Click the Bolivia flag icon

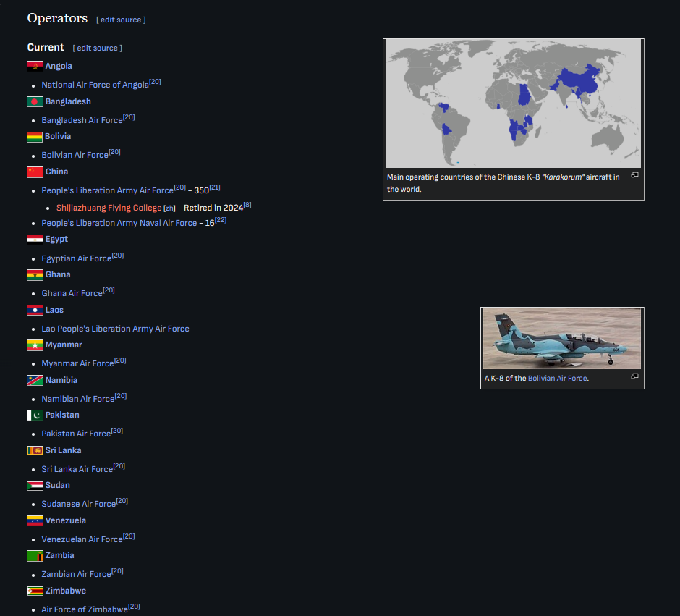[x=35, y=137]
